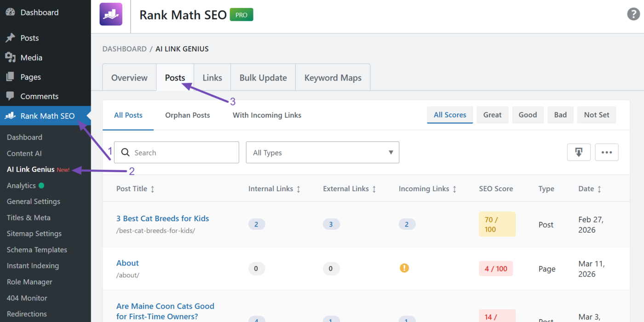Screen dimensions: 644x322
Task: Open Instant Indexing submenu item
Action: coord(33,266)
